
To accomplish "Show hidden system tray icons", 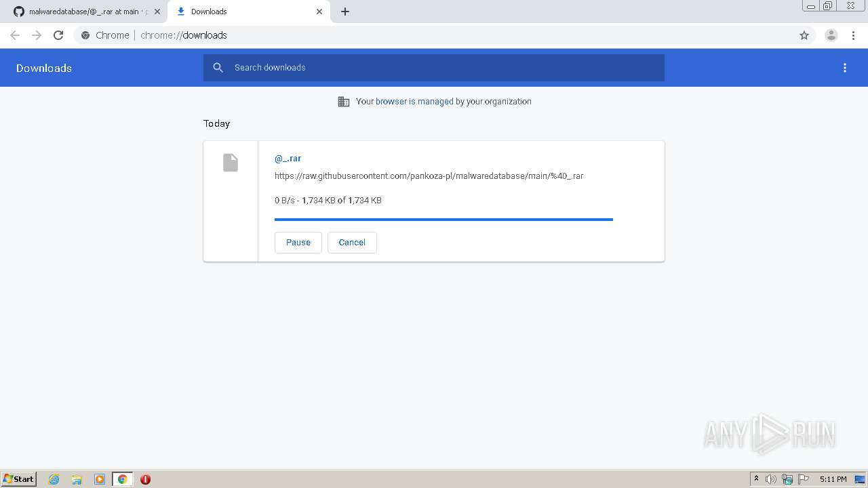I will 756,479.
